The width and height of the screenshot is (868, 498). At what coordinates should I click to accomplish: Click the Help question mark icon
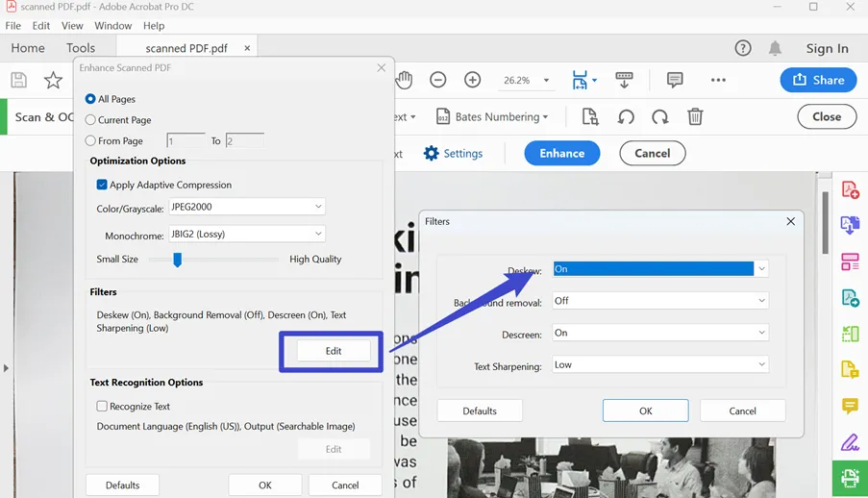[x=743, y=48]
